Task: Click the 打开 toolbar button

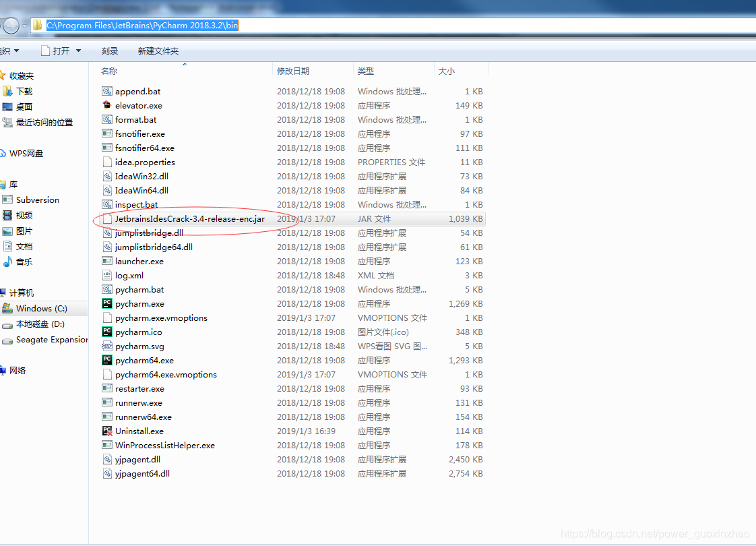Action: coord(55,51)
